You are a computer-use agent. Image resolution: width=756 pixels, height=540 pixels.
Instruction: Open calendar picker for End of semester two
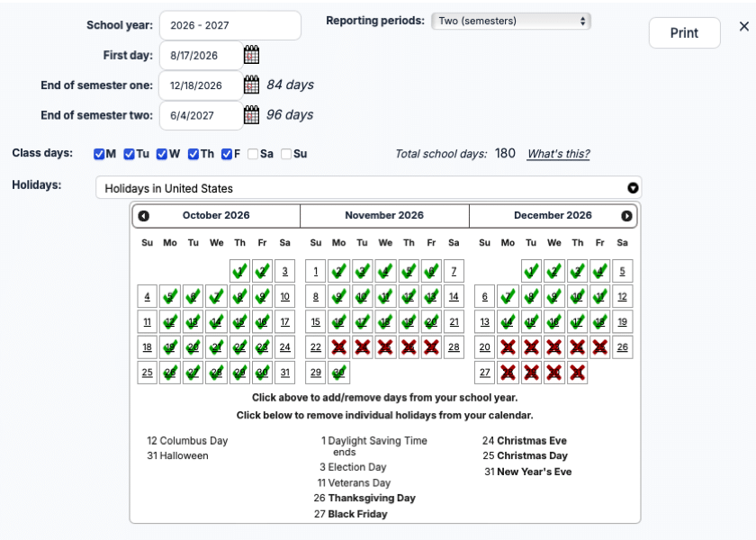tap(251, 115)
